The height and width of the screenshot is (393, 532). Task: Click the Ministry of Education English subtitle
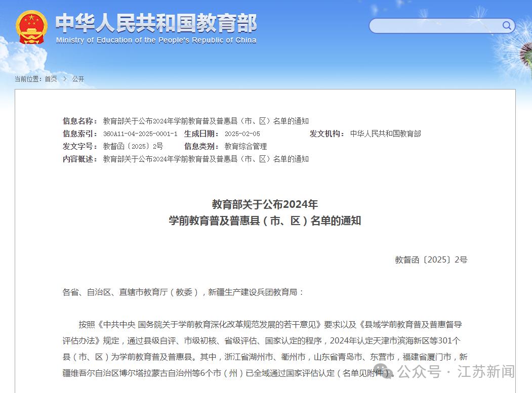coord(156,40)
